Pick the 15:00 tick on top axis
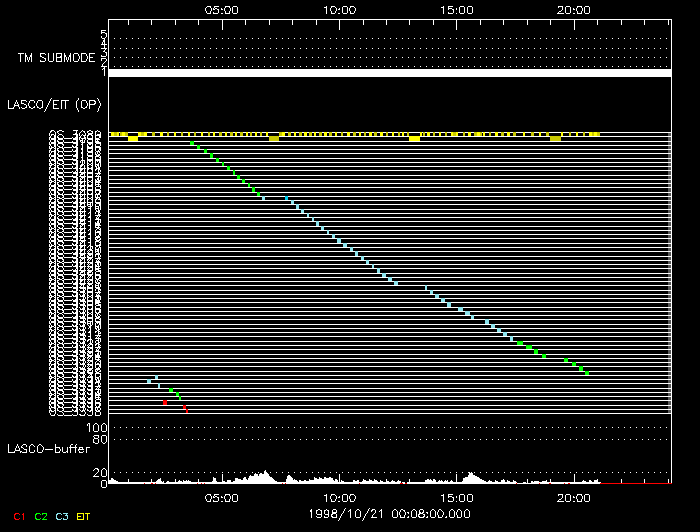Image resolution: width=700 pixels, height=532 pixels. (x=456, y=10)
